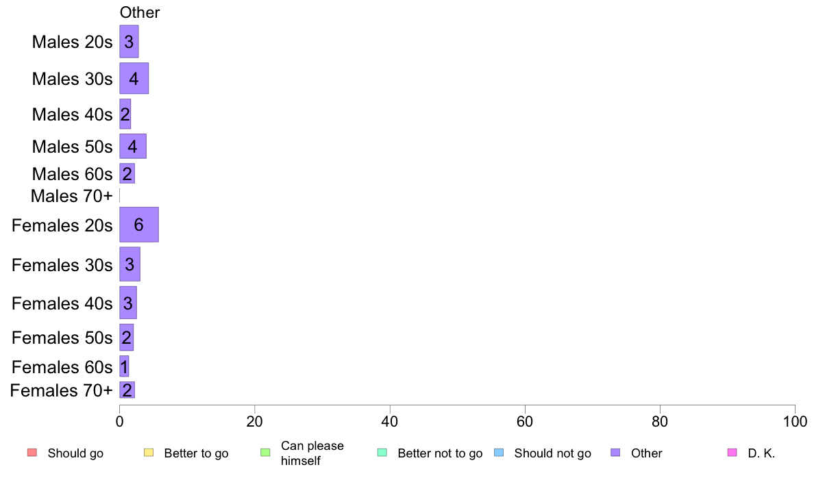Select the Males 50s bar showing 4
Screen dimensions: 814x504
[133, 147]
